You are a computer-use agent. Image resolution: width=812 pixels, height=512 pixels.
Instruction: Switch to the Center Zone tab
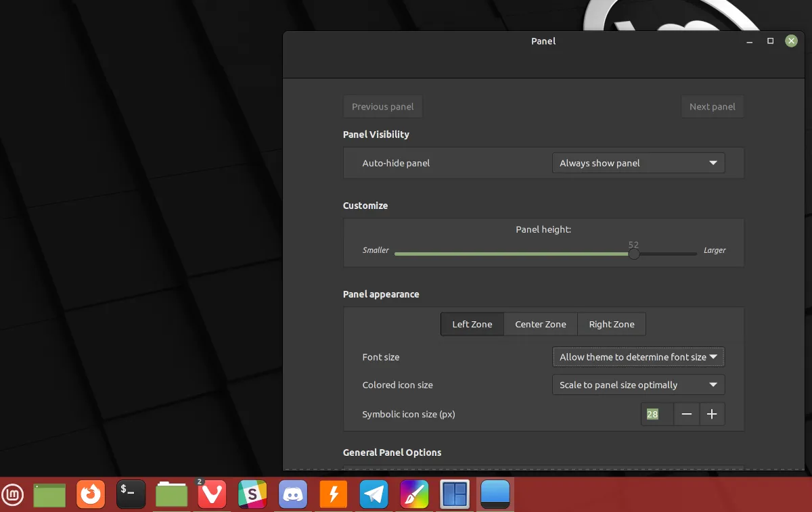coord(540,324)
